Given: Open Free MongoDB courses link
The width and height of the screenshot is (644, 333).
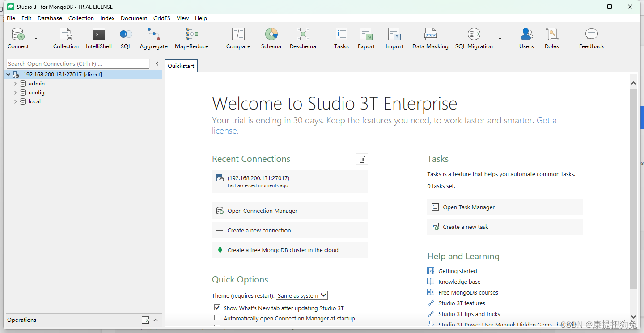Looking at the screenshot, I should click(x=468, y=292).
